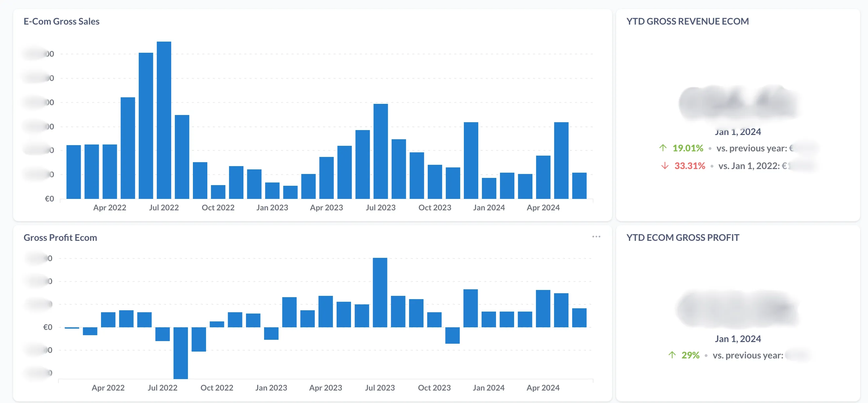The image size is (868, 403).
Task: Click the 33.31% vs. Jan 1, 2022 comparison
Action: click(690, 166)
